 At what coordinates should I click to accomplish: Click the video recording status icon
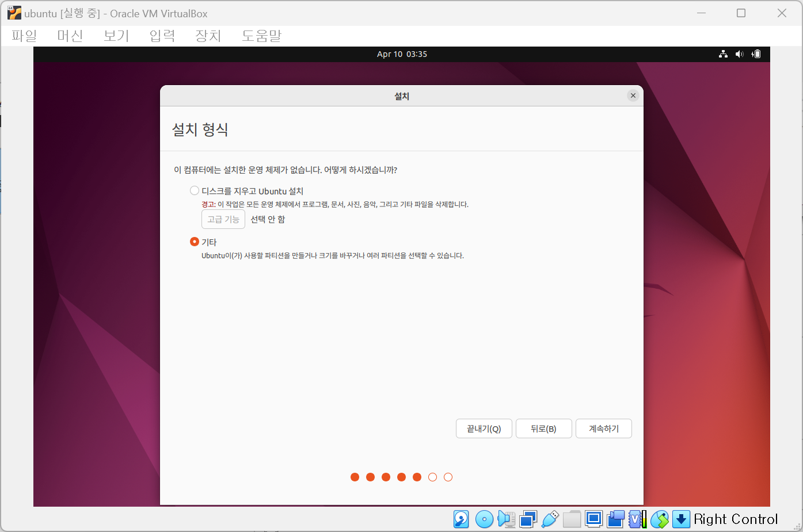[x=615, y=519]
